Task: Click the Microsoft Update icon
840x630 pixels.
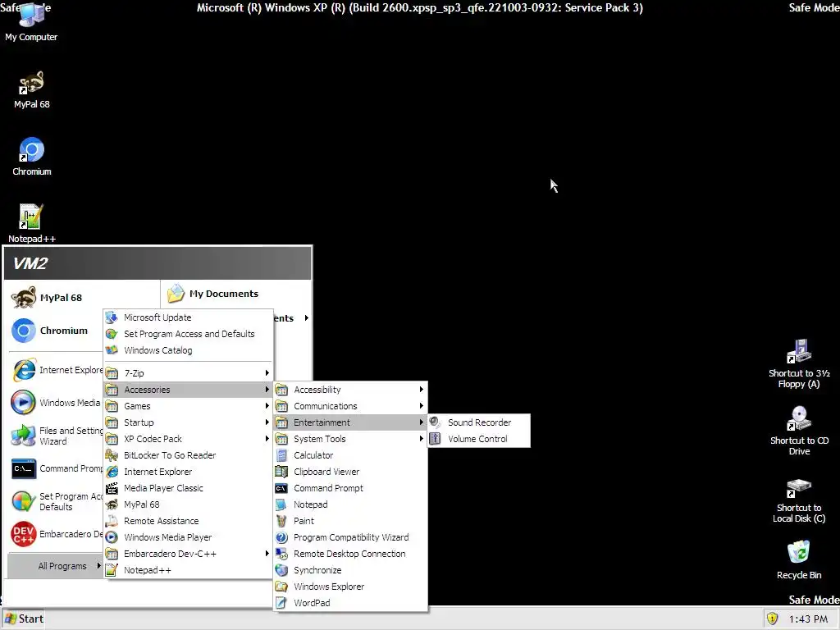Action: click(x=112, y=317)
